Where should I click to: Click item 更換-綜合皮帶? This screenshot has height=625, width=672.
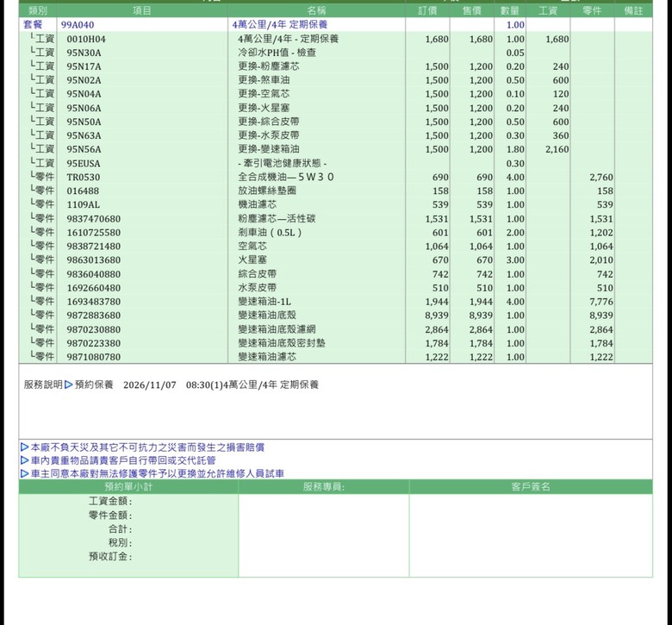269,122
